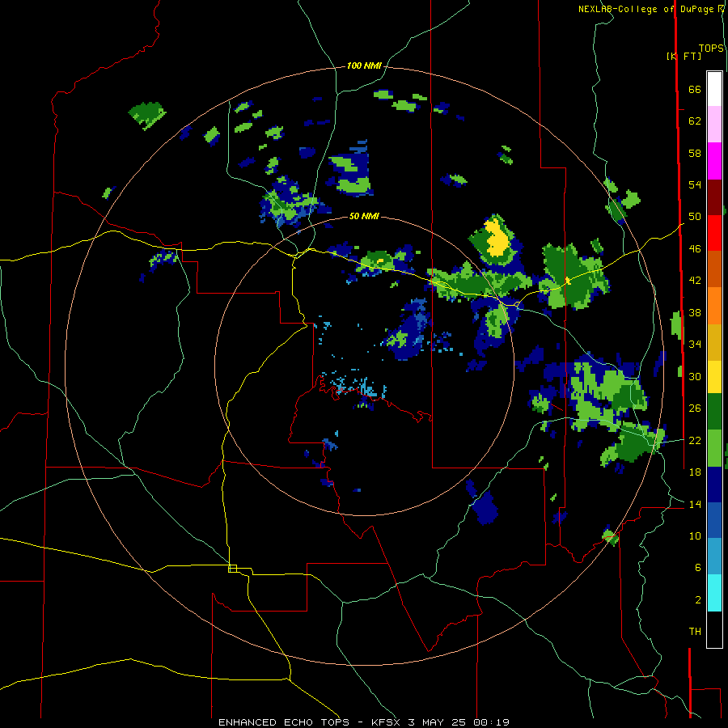This screenshot has width=728, height=728.
Task: Click the legend value "26"
Action: tap(695, 408)
